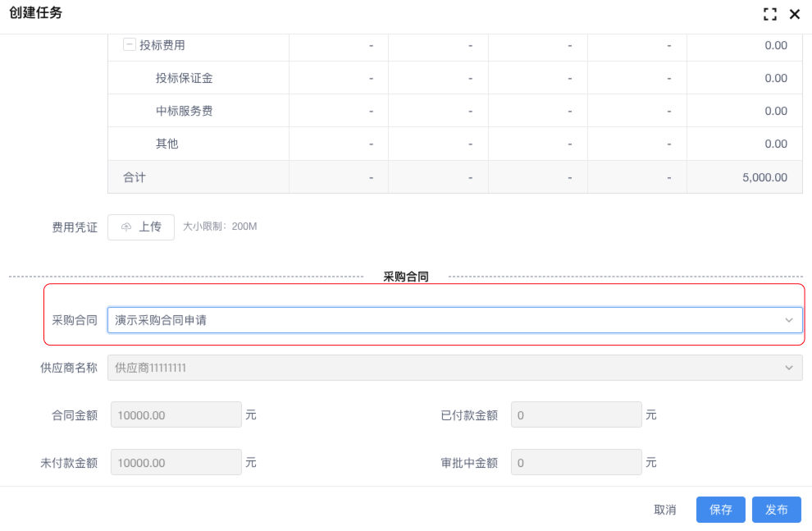The height and width of the screenshot is (531, 812).
Task: Toggle fullscreen mode for the dialog
Action: click(769, 14)
